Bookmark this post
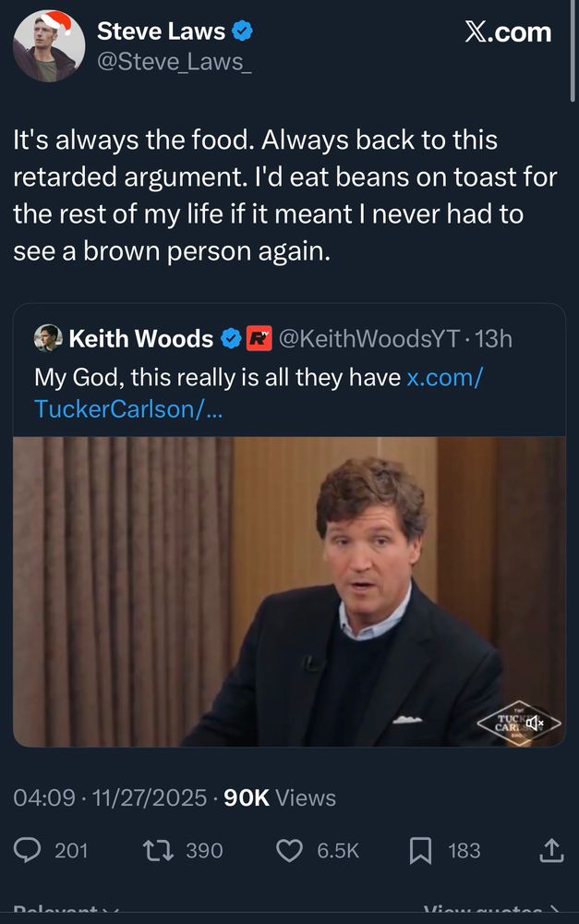 pyautogui.click(x=420, y=850)
